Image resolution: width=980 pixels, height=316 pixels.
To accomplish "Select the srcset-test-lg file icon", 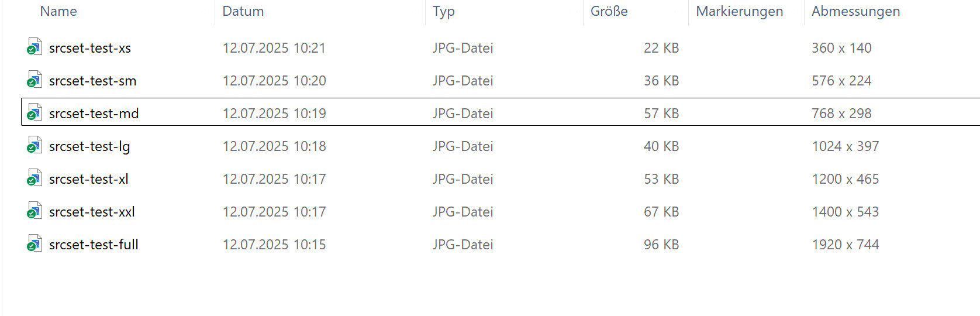I will click(34, 146).
